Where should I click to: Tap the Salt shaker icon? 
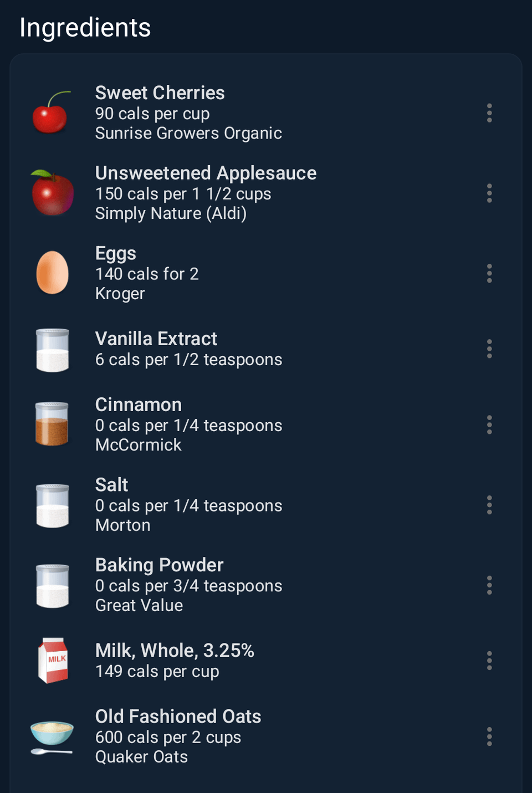coord(52,505)
